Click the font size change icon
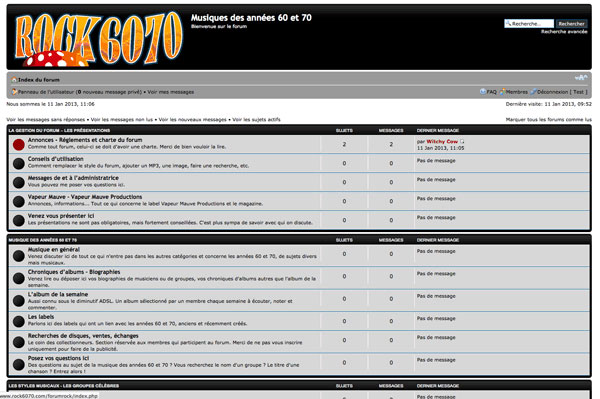Screen dimensions: 600x399 coord(581,78)
